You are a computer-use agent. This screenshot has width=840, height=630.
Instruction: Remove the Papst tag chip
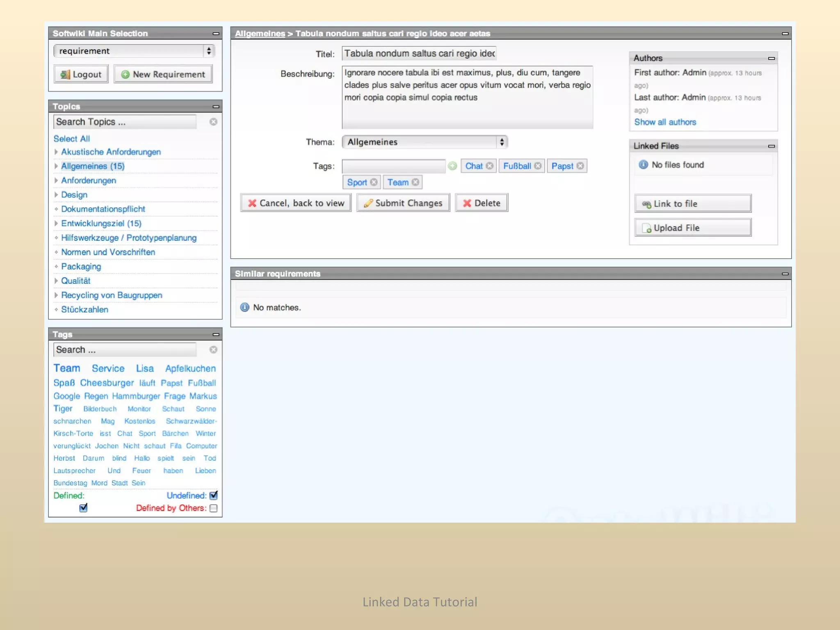[580, 166]
